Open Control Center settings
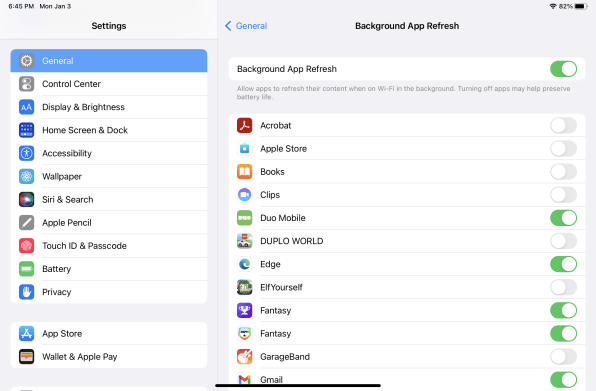Viewport: 596px width, 391px height. click(109, 84)
